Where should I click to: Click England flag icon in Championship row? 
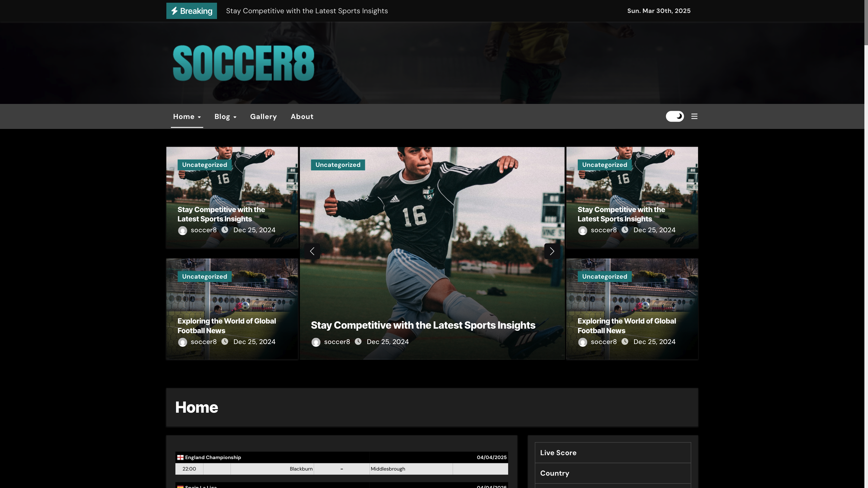(180, 457)
